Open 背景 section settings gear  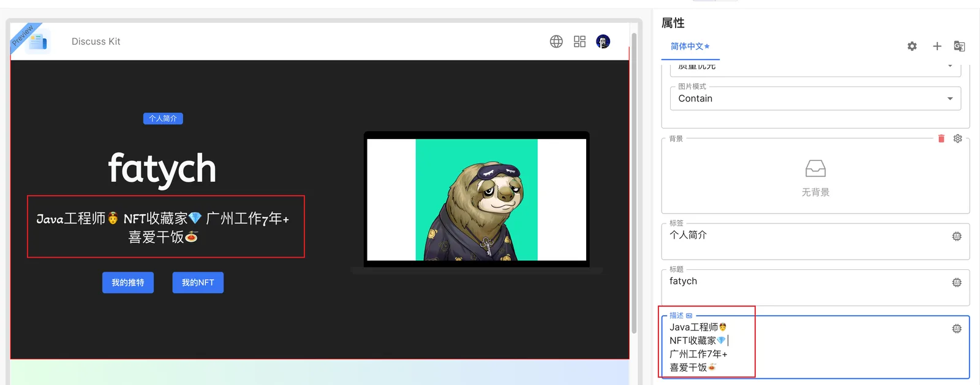coord(957,139)
